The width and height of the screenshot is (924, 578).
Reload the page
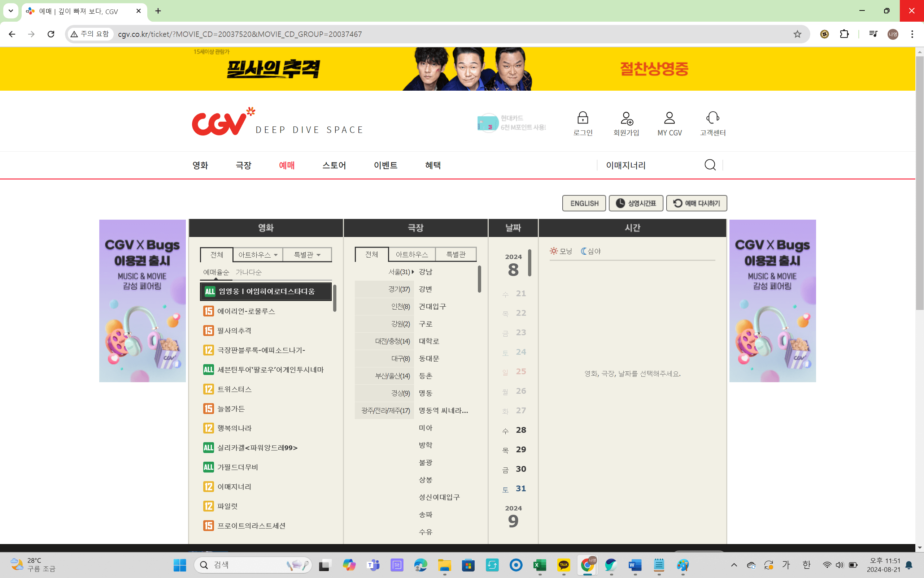point(51,34)
